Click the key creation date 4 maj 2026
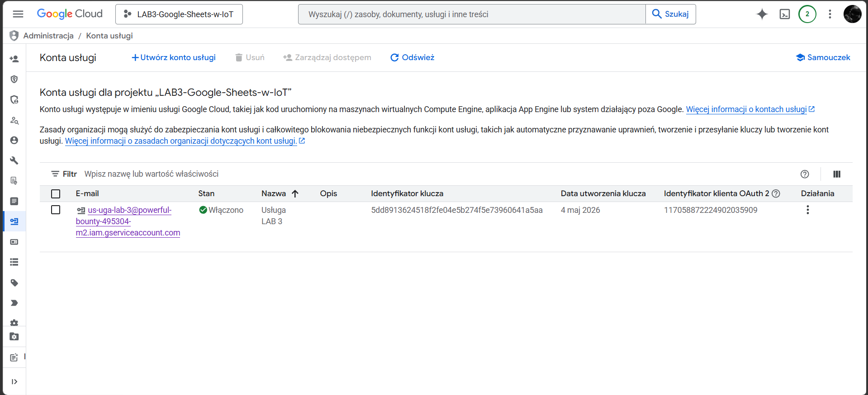This screenshot has width=868, height=395. click(x=580, y=210)
